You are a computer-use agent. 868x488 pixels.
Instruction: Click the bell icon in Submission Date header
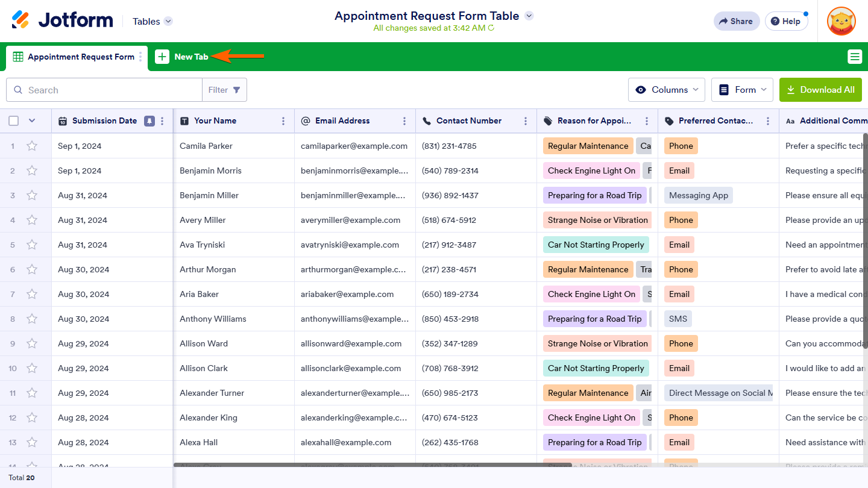[x=149, y=121]
